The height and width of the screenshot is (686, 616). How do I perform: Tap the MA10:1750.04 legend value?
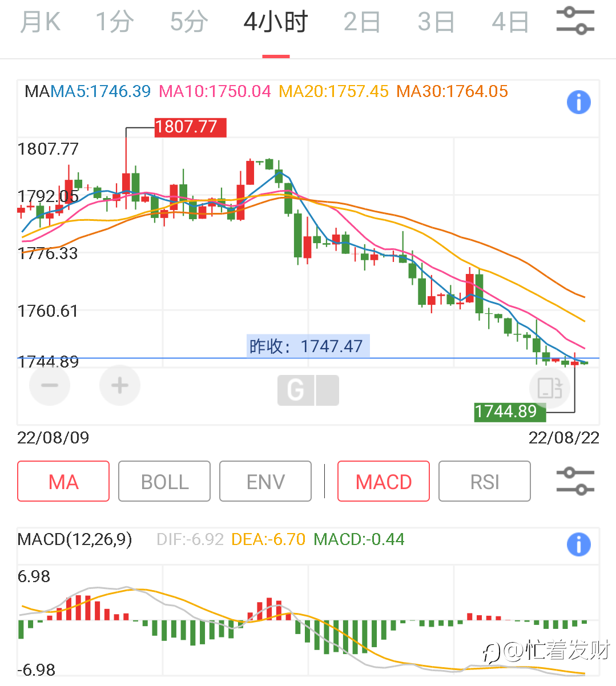[215, 91]
